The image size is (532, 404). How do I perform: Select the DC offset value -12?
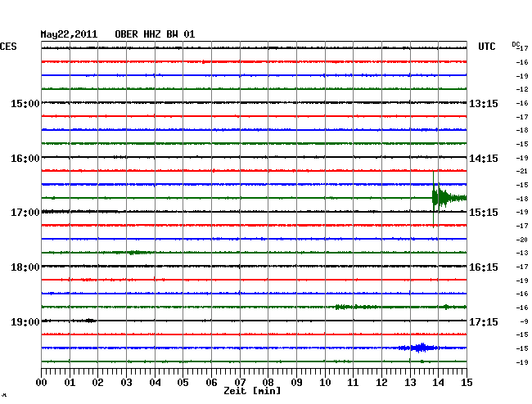coord(522,89)
